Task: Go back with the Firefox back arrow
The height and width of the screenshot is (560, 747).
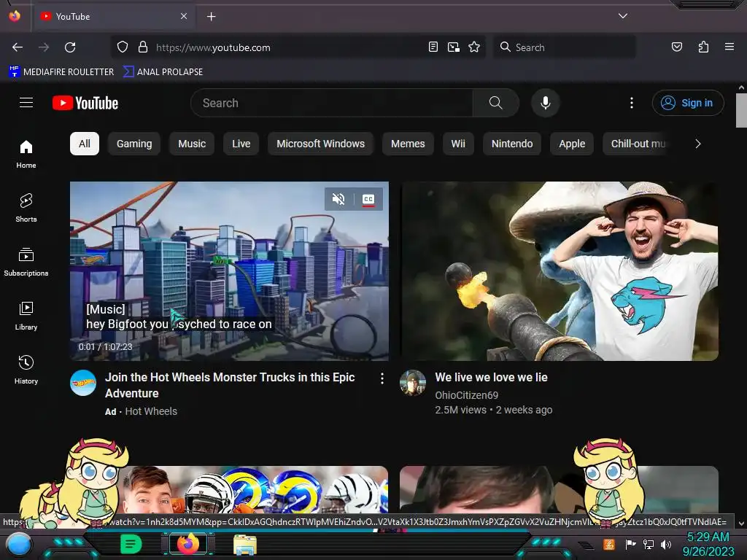Action: (x=18, y=47)
